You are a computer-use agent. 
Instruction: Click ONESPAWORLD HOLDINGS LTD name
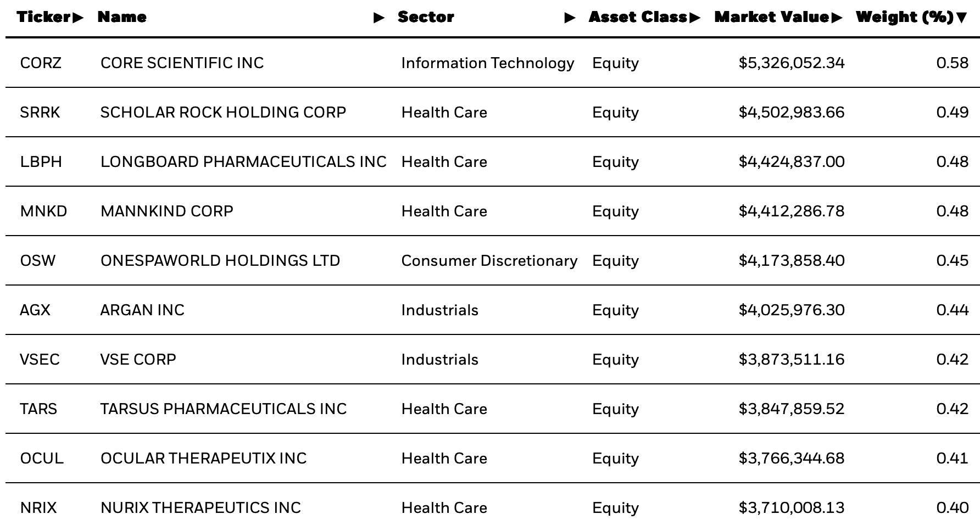[x=220, y=260]
